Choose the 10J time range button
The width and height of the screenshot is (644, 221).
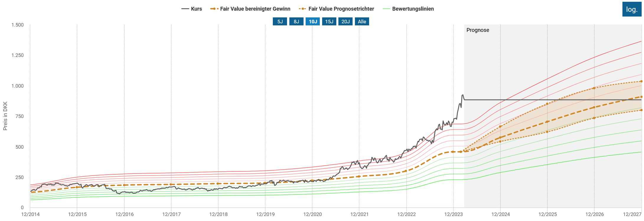(x=313, y=22)
